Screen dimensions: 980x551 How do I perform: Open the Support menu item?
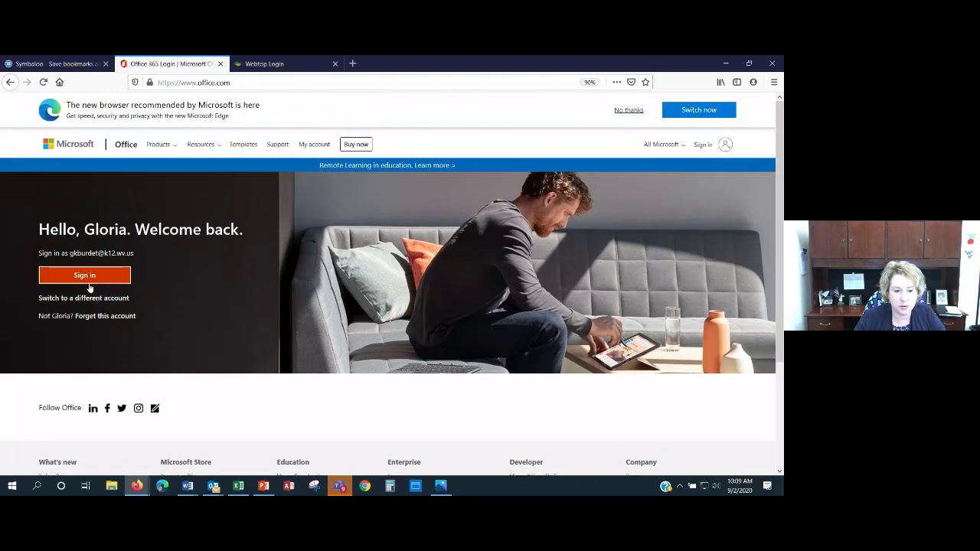point(277,145)
